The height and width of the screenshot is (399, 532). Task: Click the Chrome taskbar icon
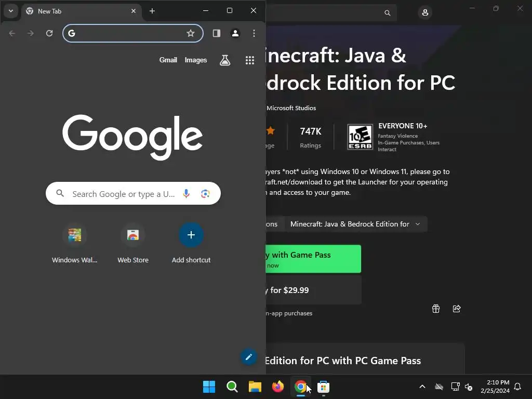[301, 387]
